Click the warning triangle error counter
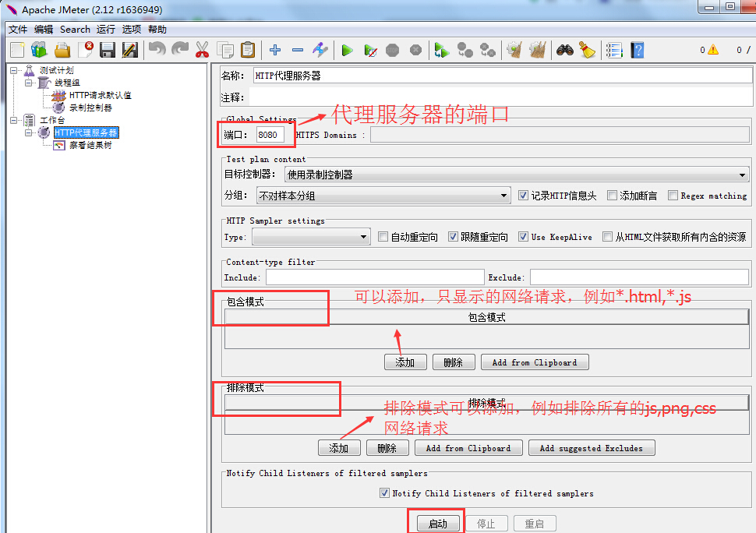 click(713, 50)
